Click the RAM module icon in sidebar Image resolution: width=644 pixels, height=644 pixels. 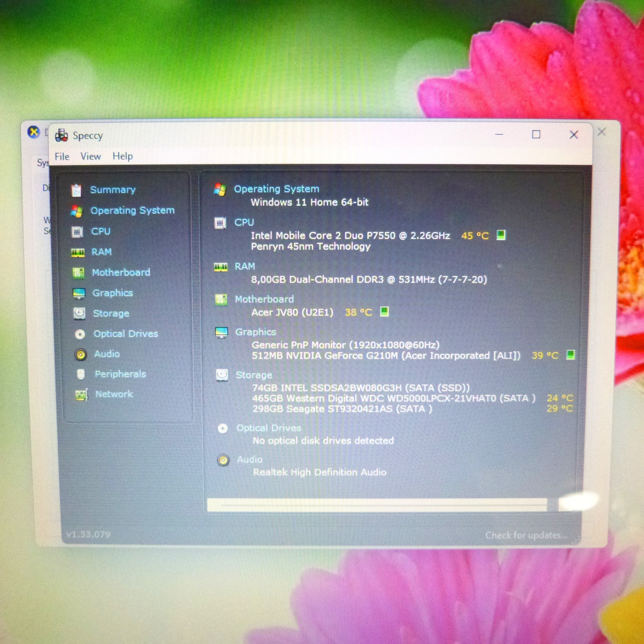[78, 252]
